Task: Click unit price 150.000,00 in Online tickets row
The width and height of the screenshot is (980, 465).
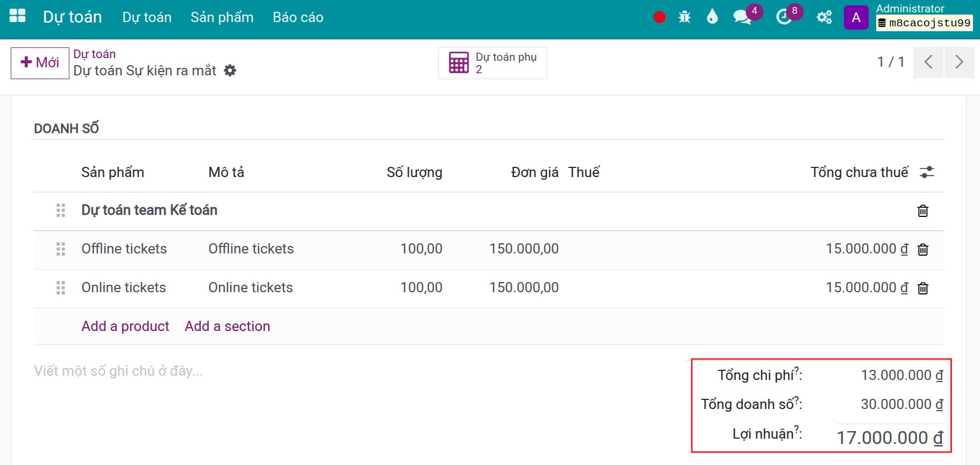Action: (x=524, y=287)
